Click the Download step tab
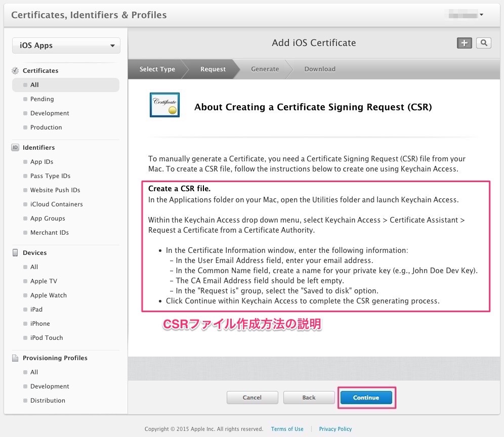 320,69
